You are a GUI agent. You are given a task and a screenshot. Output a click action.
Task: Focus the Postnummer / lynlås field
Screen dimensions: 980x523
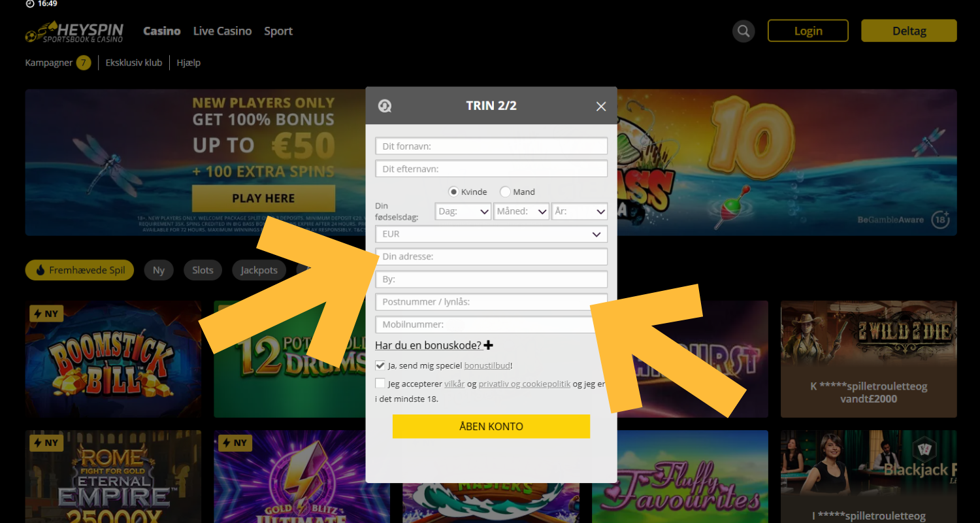491,301
